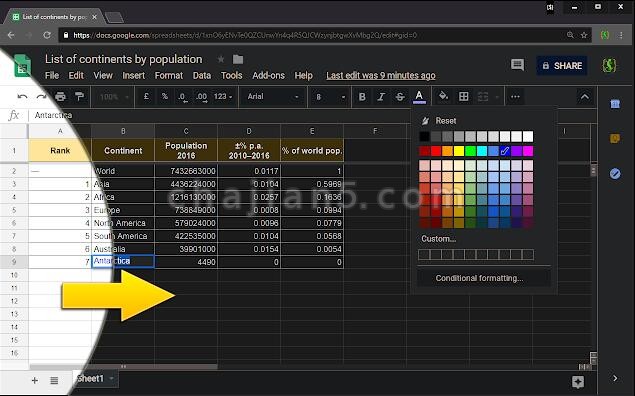
Task: Open Calendar in side panel
Action: click(615, 104)
